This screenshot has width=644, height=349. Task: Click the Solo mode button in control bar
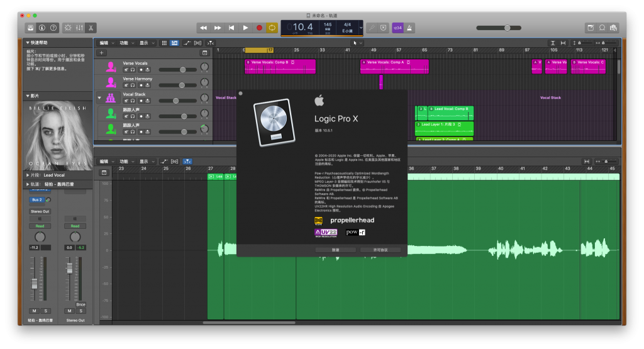383,28
